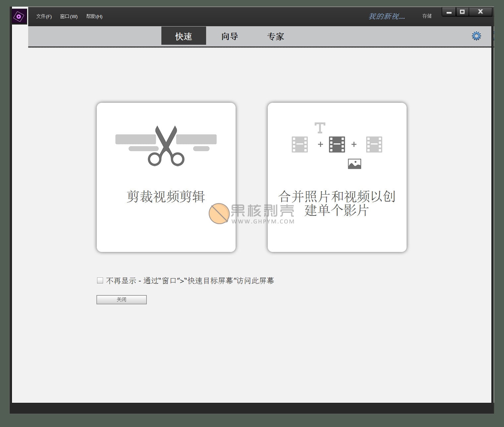Screen dimensions: 504x427
Task: Switch to the 向导 tab
Action: pyautogui.click(x=229, y=36)
